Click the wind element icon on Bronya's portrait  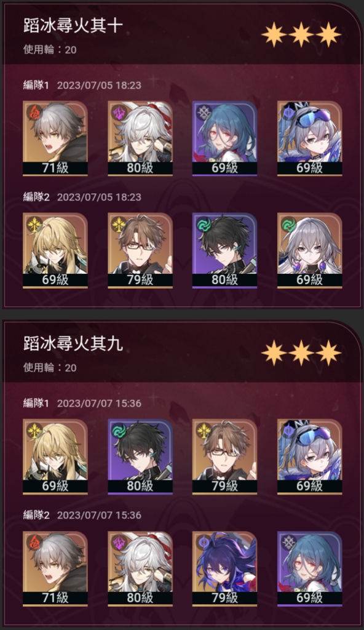coord(289,224)
